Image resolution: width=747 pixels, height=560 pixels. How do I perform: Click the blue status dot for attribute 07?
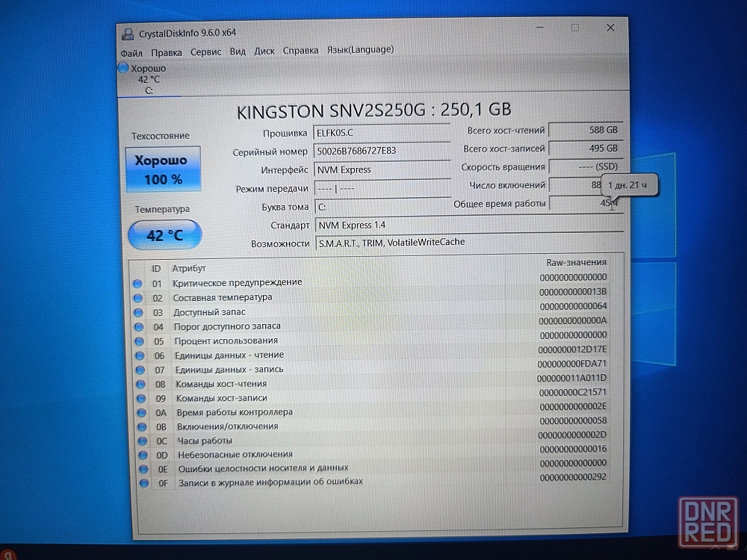pyautogui.click(x=140, y=370)
